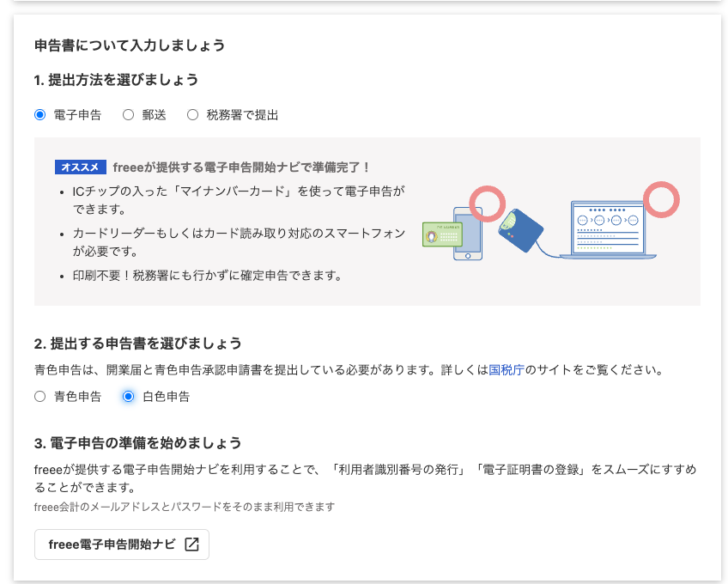Click bullet starting with カードリーダーもしくは
Image resolution: width=728 pixels, height=584 pixels.
(240, 242)
